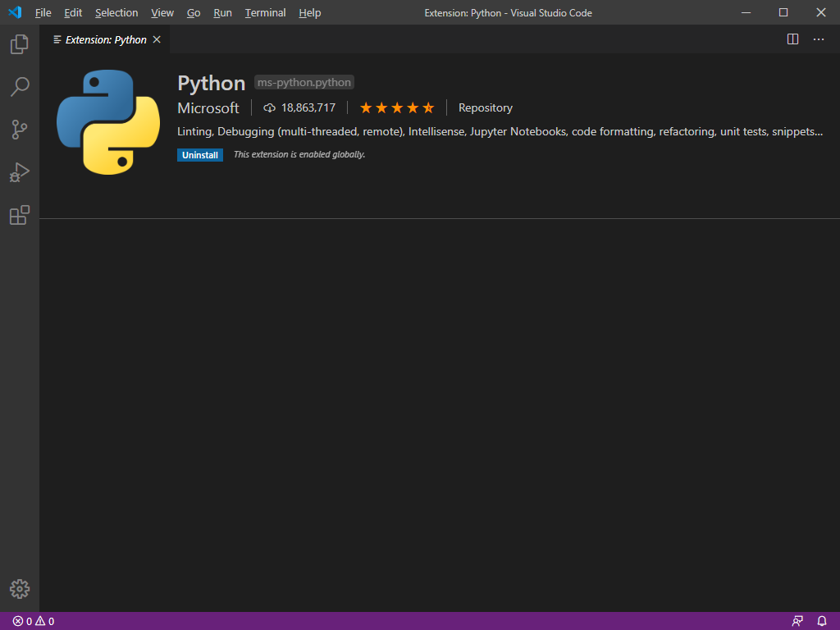Click the five-star rating
840x630 pixels.
point(397,108)
